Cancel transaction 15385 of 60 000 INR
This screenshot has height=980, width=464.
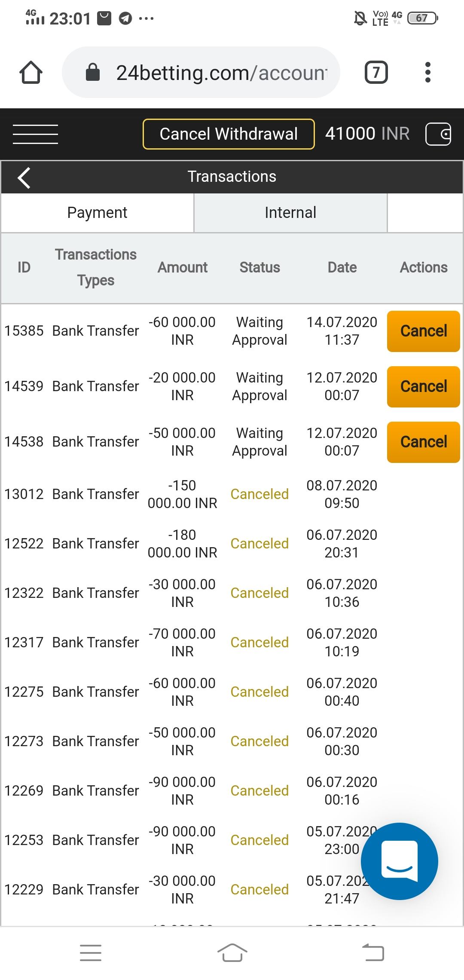pyautogui.click(x=423, y=331)
